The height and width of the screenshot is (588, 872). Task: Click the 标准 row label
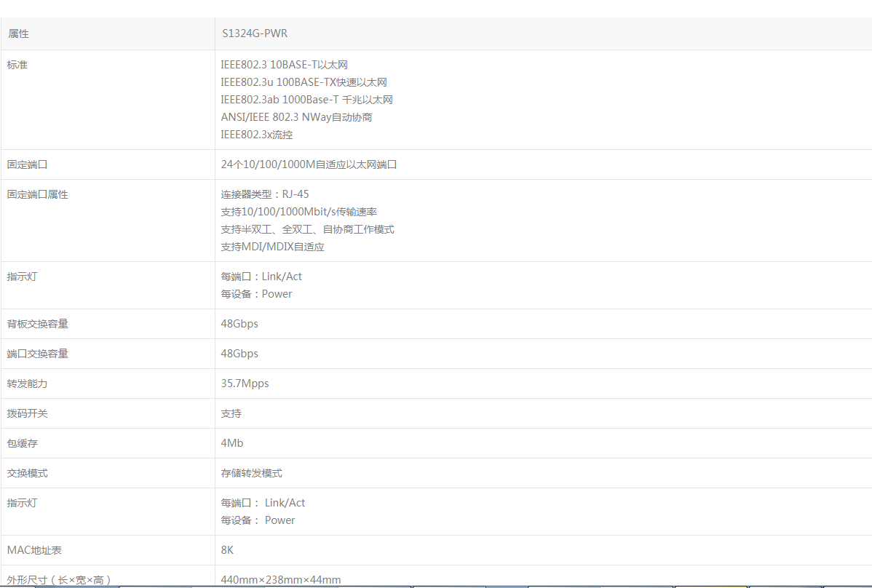[17, 65]
